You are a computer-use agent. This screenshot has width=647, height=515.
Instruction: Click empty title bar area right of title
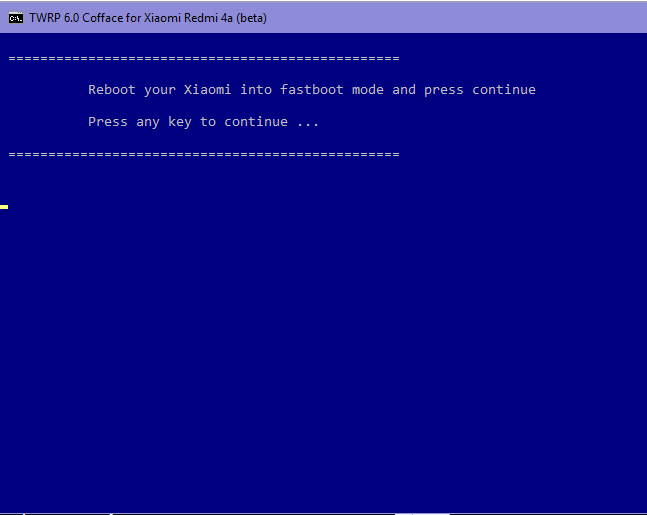pos(450,18)
